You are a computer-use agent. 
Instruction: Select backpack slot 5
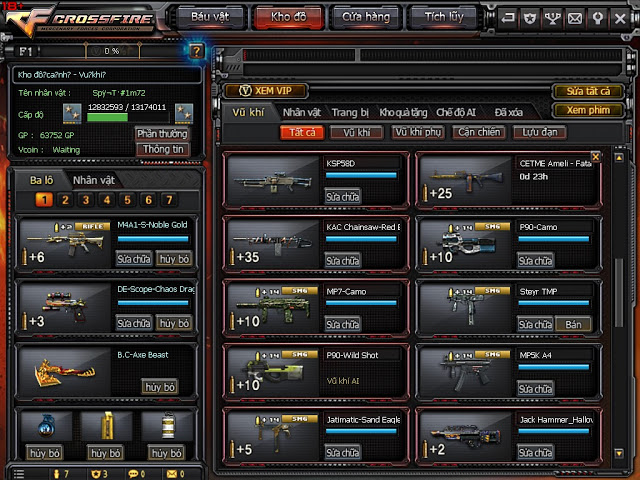pyautogui.click(x=127, y=200)
